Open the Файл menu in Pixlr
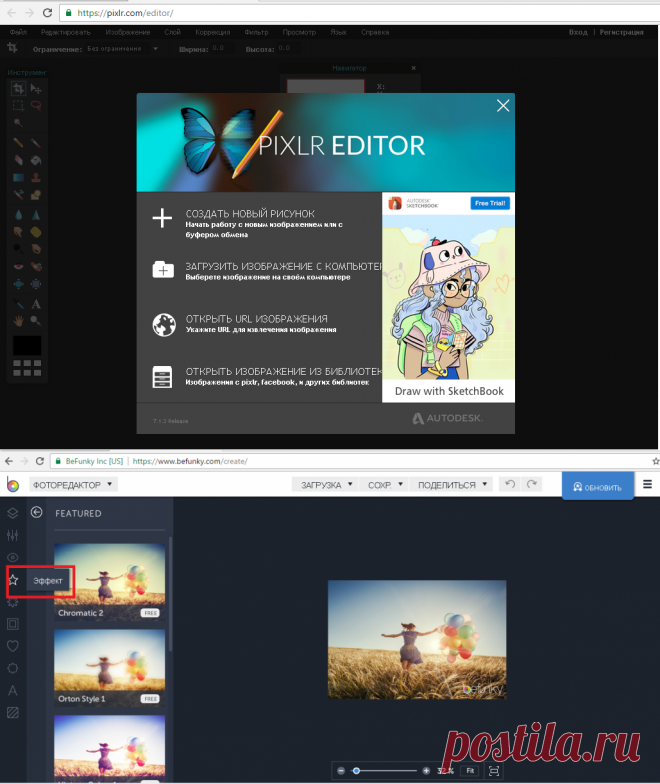This screenshot has height=784, width=660. coord(18,32)
